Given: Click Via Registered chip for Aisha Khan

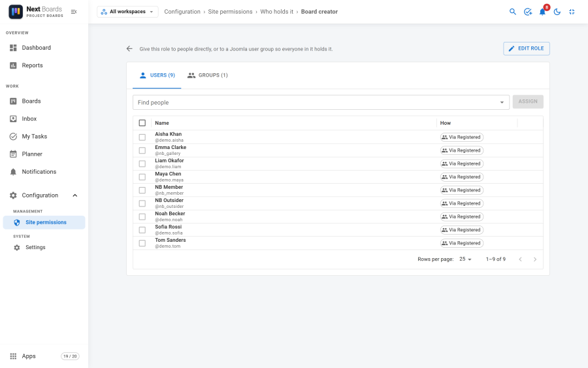Looking at the screenshot, I should [x=462, y=137].
